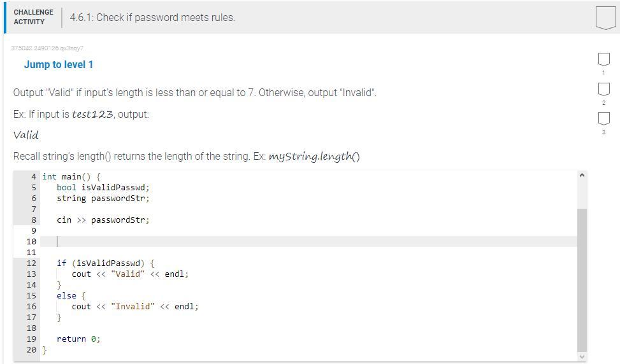Click the code editor scroll-down arrow
Viewport: 620px width, 364px height.
point(582,357)
